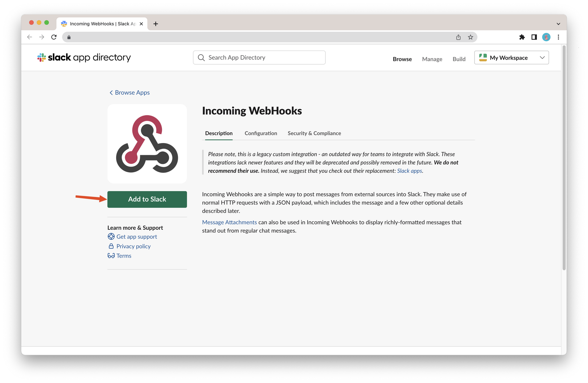
Task: Follow the Browse Apps link
Action: [132, 93]
